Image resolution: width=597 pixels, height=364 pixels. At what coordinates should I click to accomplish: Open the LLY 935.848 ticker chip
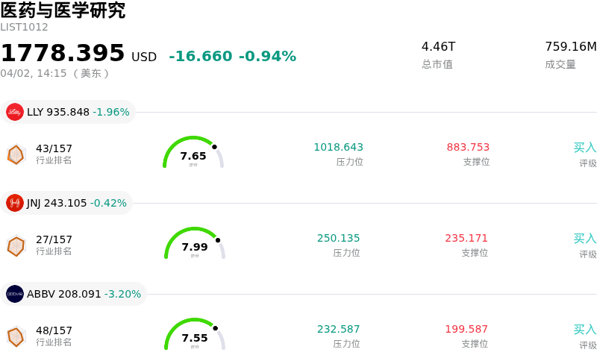coord(69,112)
